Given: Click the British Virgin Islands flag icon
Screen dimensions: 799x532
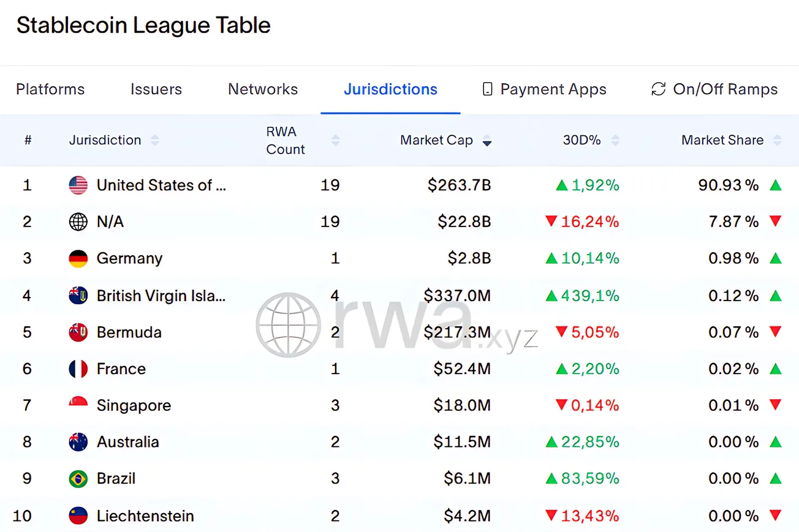Looking at the screenshot, I should point(78,296).
